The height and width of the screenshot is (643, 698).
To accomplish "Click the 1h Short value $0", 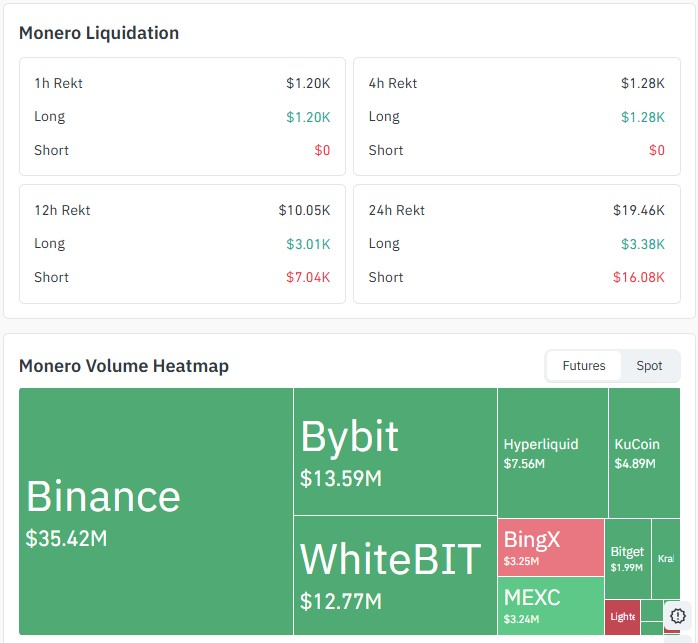I will (x=322, y=151).
